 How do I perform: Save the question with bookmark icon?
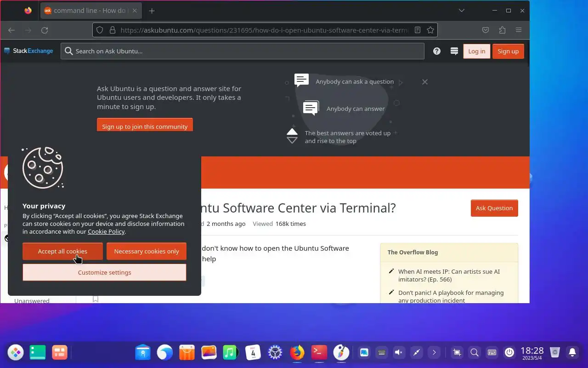tap(96, 299)
